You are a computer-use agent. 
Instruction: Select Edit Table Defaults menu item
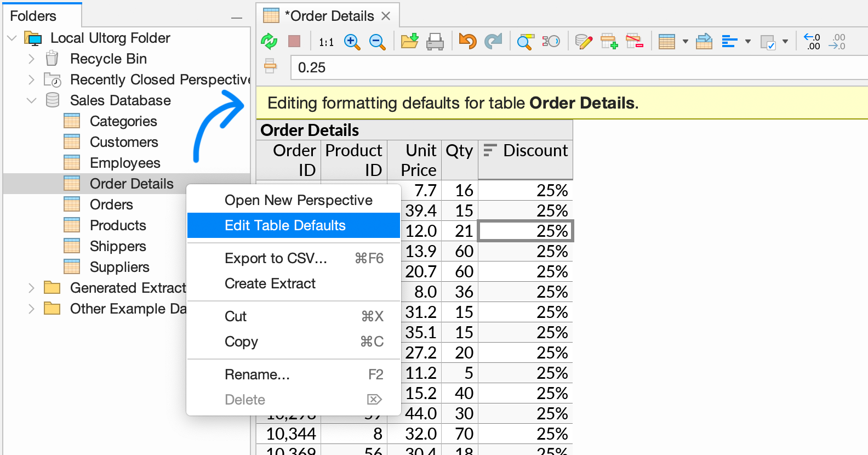click(x=293, y=225)
